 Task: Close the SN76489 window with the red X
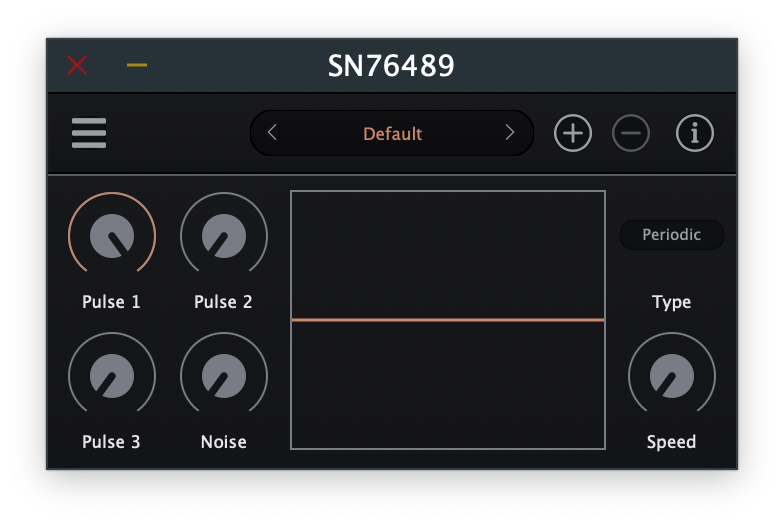pos(77,66)
